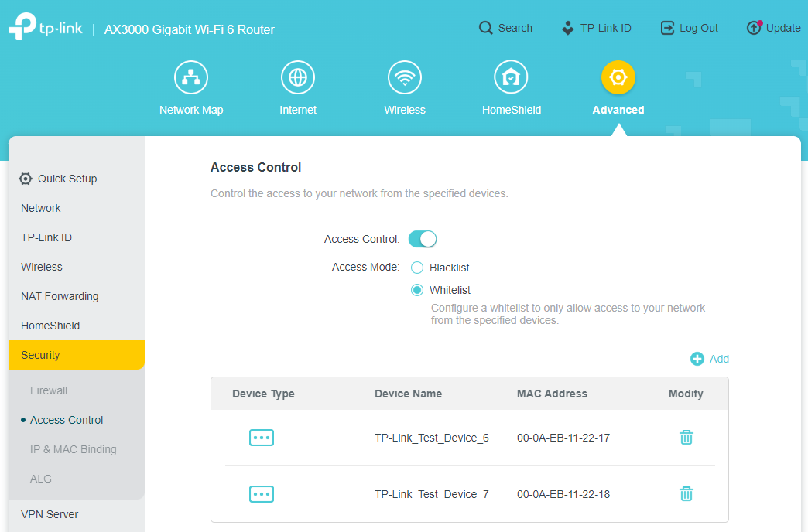The image size is (808, 532).
Task: Click the Advanced gear icon
Action: (618, 77)
